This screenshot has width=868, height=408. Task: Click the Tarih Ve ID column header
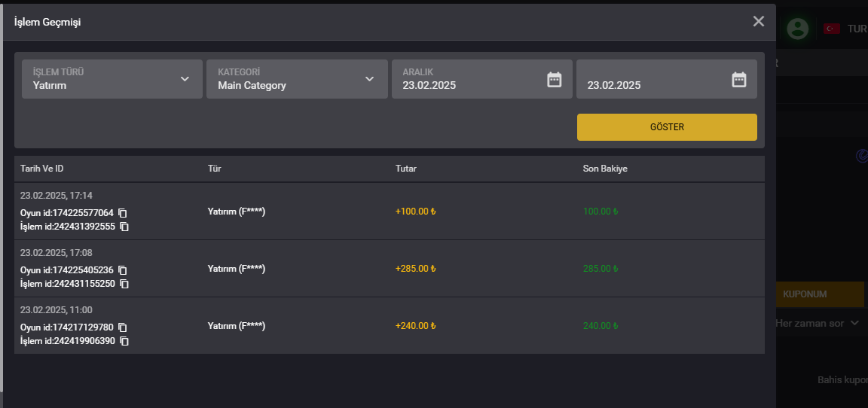42,169
